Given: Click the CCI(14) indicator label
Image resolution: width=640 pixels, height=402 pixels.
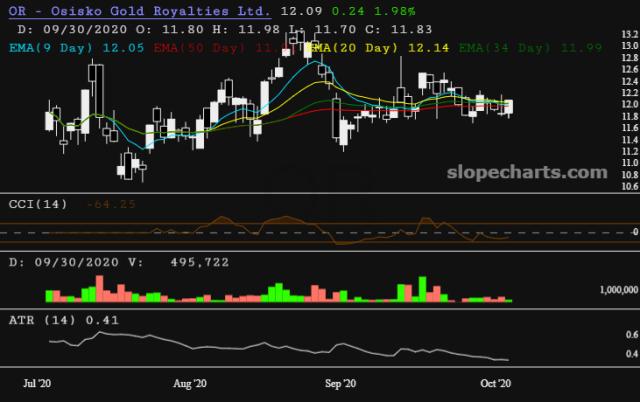Looking at the screenshot, I should 38,204.
